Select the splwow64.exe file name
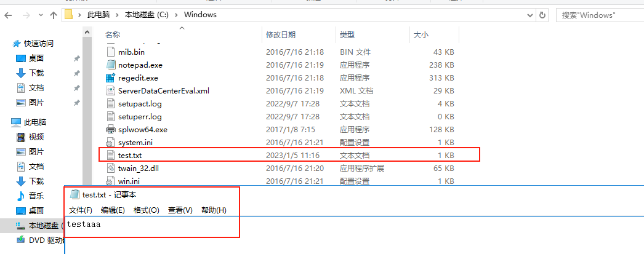644x254 pixels. click(x=142, y=130)
